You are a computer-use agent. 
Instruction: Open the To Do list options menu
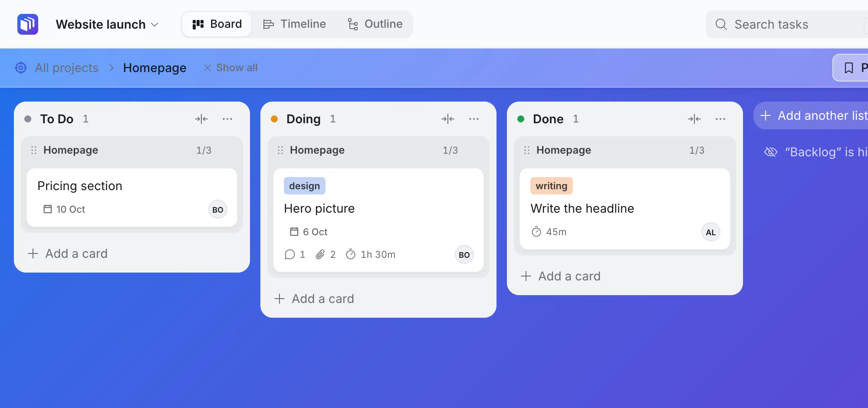click(x=227, y=119)
